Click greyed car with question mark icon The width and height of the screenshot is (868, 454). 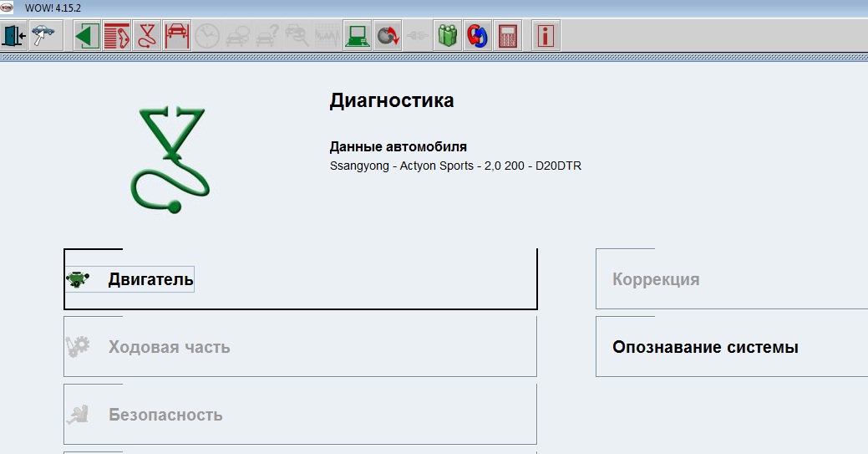pos(266,36)
